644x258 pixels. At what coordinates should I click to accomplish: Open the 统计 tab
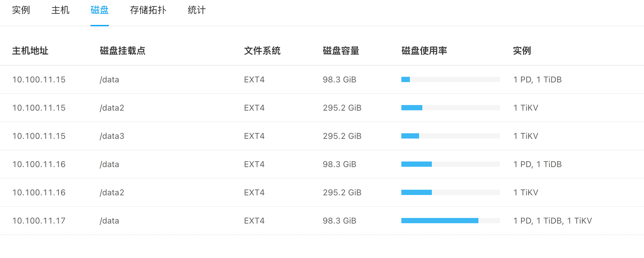click(x=196, y=10)
